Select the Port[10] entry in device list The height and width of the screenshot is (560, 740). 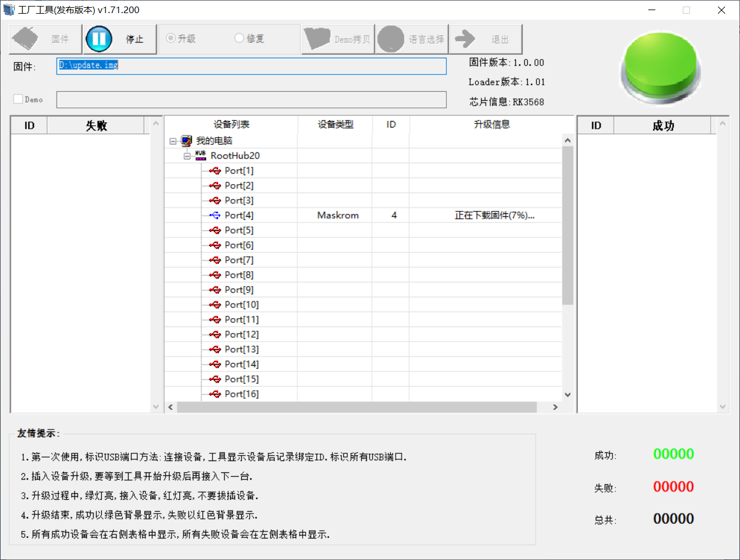point(241,304)
